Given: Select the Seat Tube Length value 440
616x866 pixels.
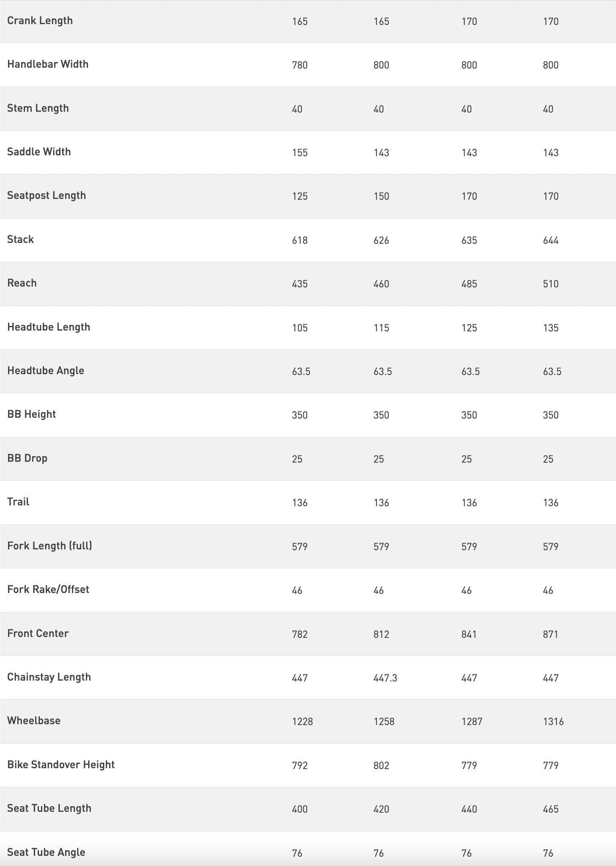Looking at the screenshot, I should click(x=469, y=809).
